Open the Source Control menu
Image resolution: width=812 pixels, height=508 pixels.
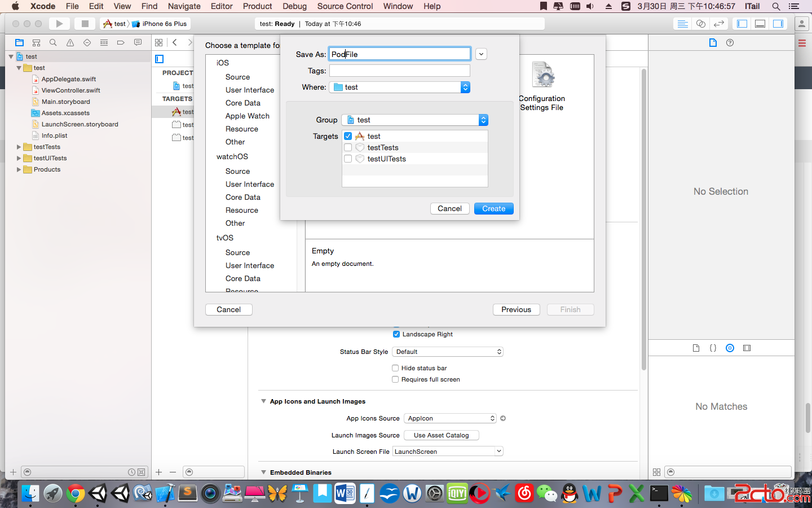click(345, 6)
